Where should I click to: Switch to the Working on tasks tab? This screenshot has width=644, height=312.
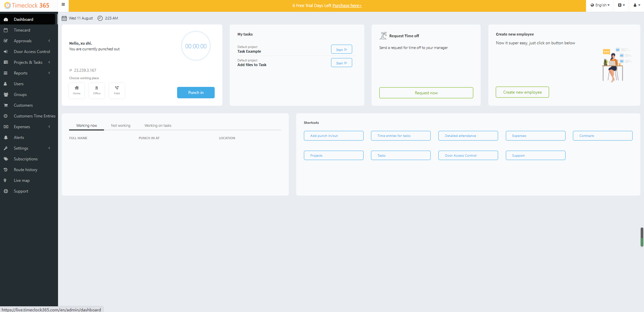click(158, 125)
